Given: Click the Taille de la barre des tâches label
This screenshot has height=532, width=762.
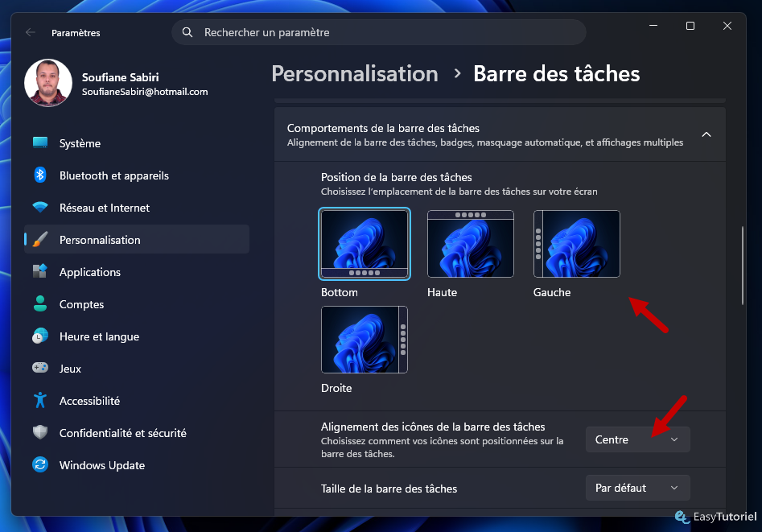Looking at the screenshot, I should click(389, 489).
